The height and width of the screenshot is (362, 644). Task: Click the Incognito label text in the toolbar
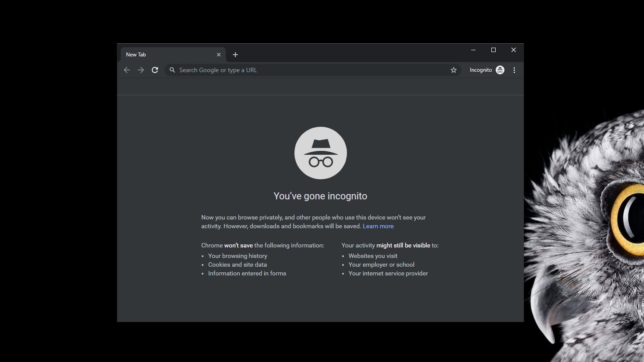pyautogui.click(x=481, y=70)
